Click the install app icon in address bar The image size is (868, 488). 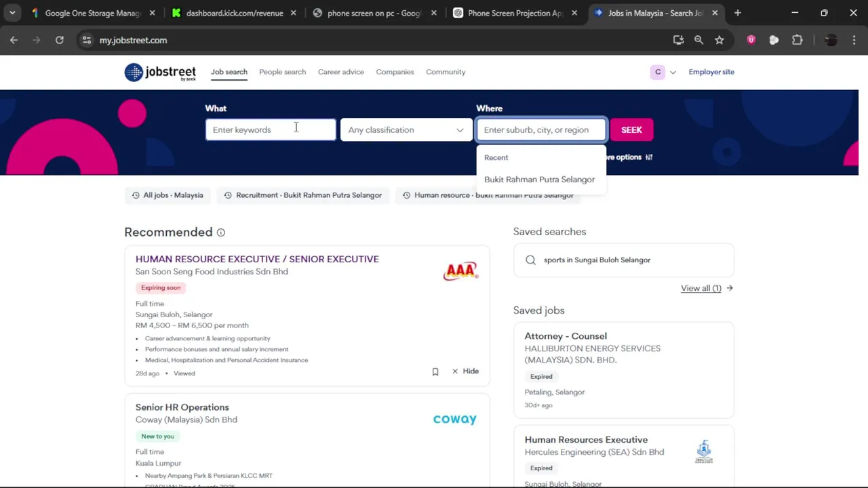(x=678, y=40)
